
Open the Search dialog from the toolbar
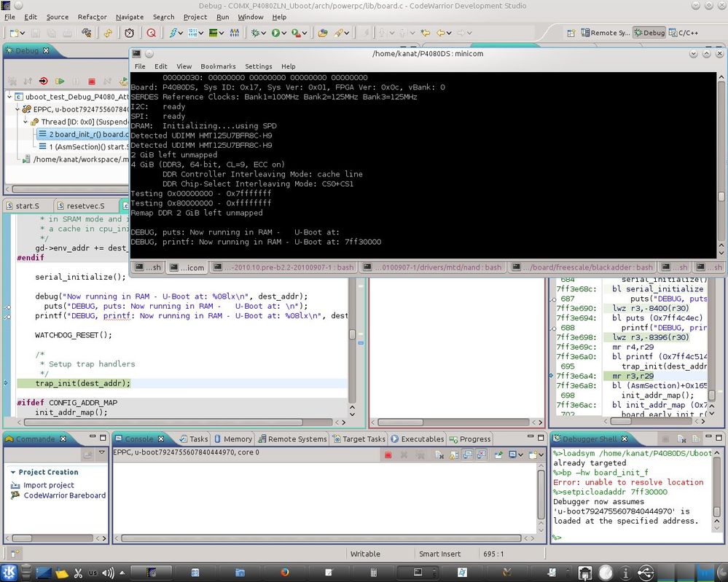coord(151,33)
